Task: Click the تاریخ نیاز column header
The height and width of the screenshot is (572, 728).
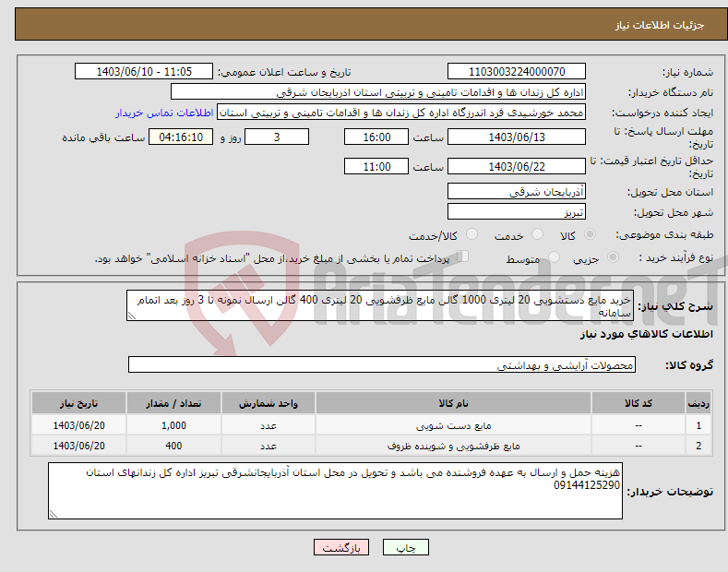Action: [79, 403]
